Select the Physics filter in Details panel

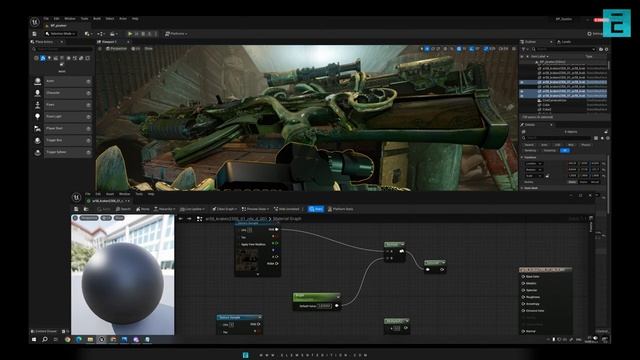[x=586, y=145]
